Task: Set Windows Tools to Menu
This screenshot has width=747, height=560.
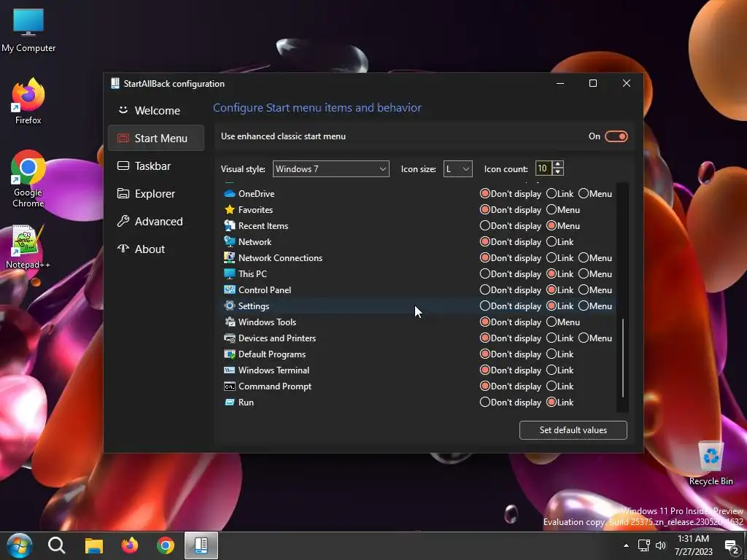Action: (x=551, y=322)
